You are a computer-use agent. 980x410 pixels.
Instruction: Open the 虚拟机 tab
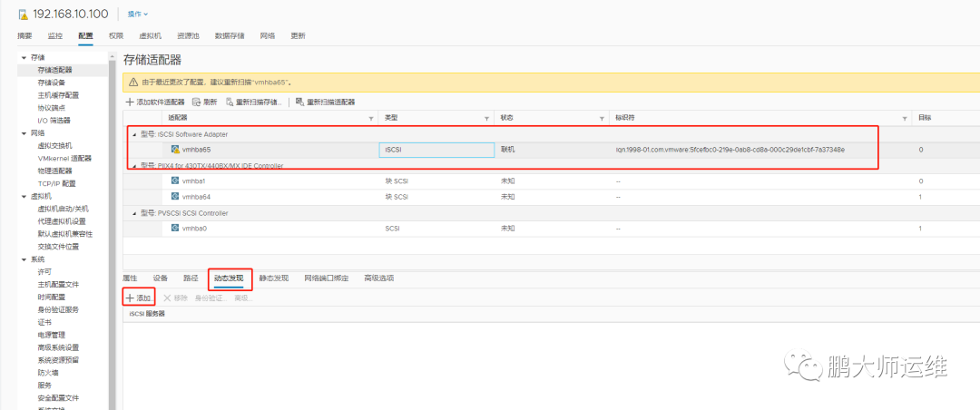[150, 35]
